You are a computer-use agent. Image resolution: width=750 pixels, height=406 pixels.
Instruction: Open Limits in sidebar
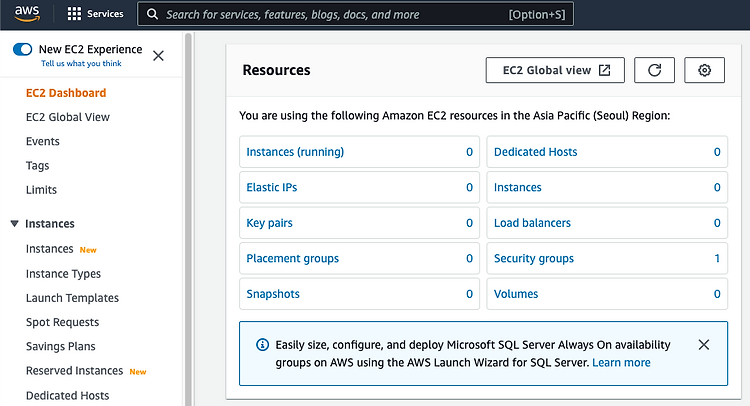[41, 190]
